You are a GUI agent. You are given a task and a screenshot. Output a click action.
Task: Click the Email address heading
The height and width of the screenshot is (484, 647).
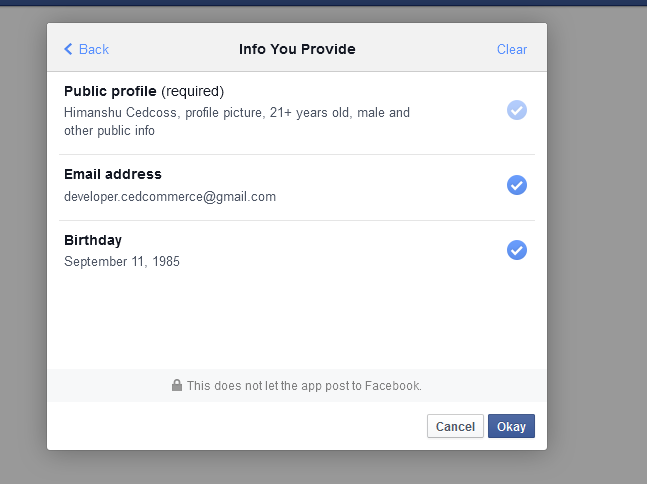113,174
